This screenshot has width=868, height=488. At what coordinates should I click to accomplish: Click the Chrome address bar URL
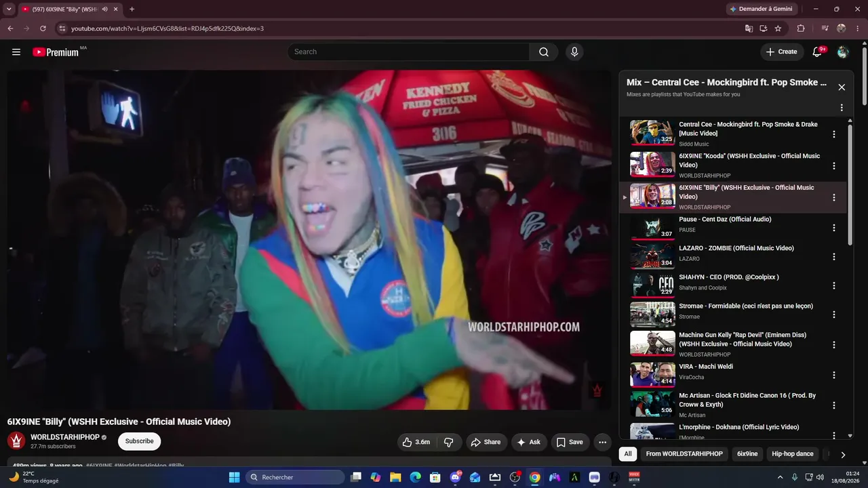click(x=167, y=28)
